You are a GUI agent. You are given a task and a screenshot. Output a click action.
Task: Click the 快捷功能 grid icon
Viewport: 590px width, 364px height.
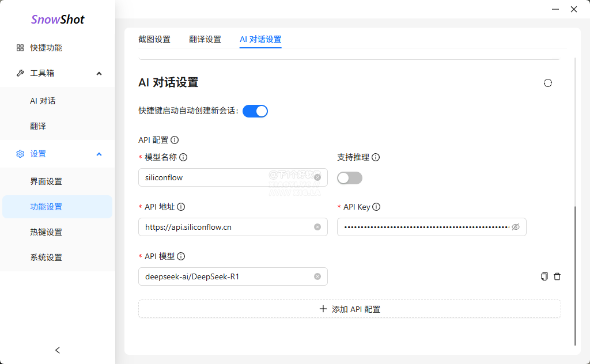20,48
